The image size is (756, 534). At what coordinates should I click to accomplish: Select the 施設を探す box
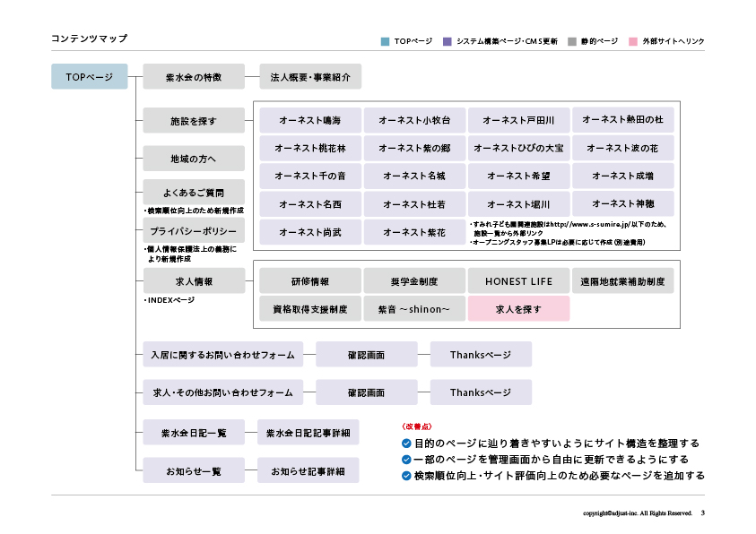click(x=194, y=120)
